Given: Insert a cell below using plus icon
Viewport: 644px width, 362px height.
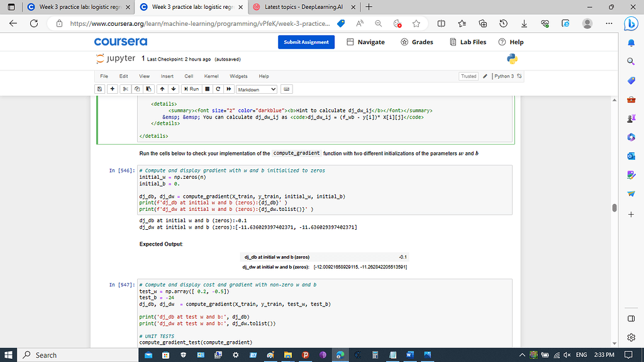Looking at the screenshot, I should (x=113, y=89).
